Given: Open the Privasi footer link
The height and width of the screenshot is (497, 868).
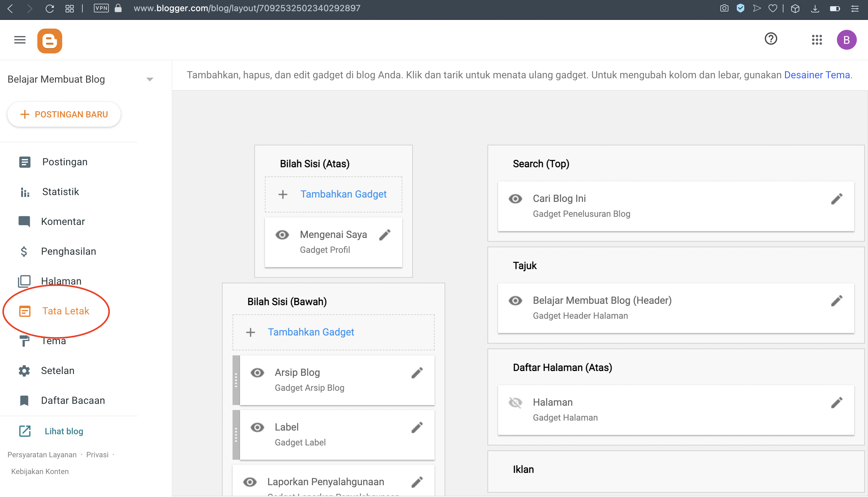Looking at the screenshot, I should coord(97,455).
